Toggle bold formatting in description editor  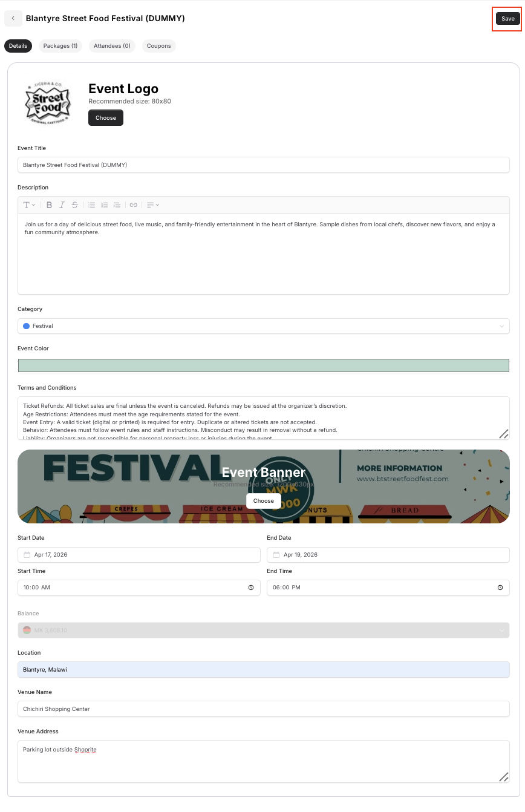click(50, 205)
